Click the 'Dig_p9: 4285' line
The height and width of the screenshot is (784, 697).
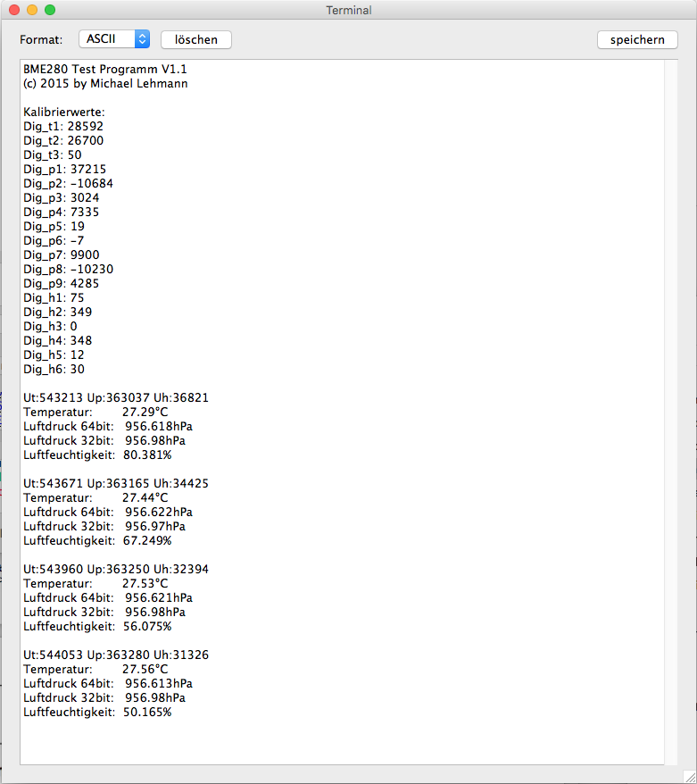coord(61,283)
